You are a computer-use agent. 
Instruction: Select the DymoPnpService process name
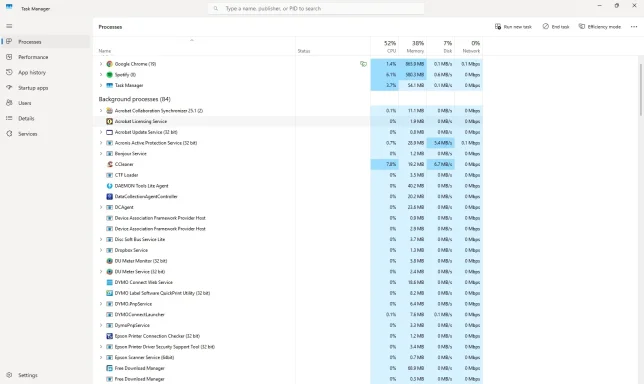tap(132, 325)
